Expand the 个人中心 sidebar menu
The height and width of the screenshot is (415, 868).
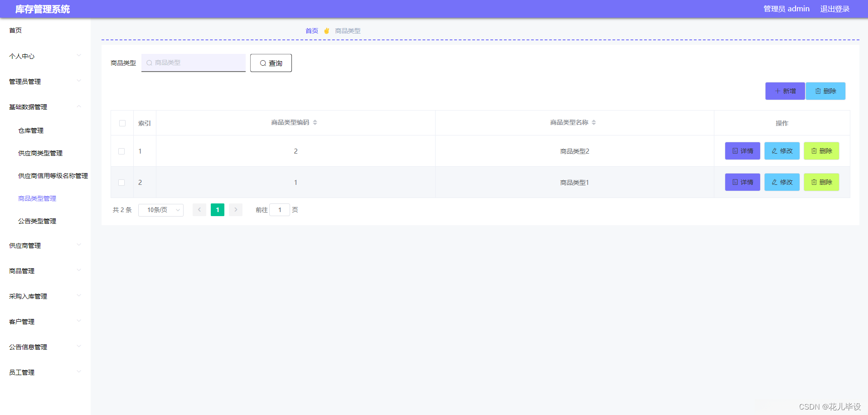click(x=45, y=56)
